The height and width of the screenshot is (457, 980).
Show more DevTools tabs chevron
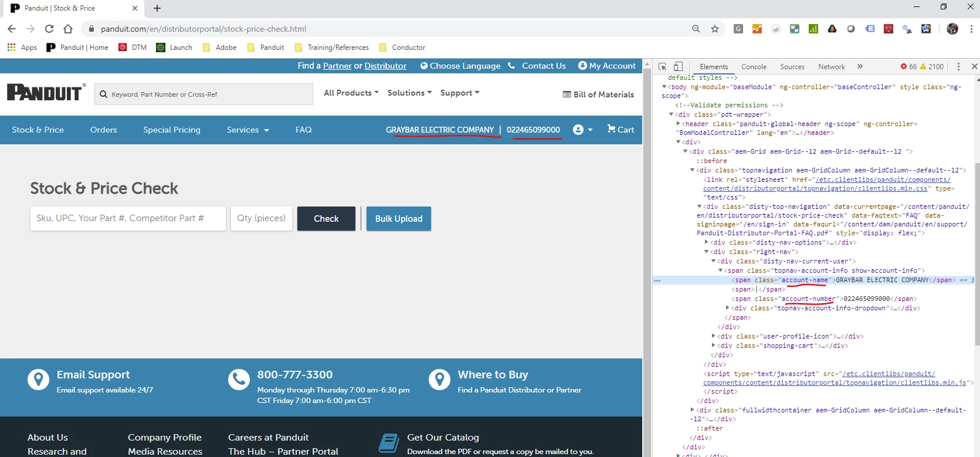(860, 67)
